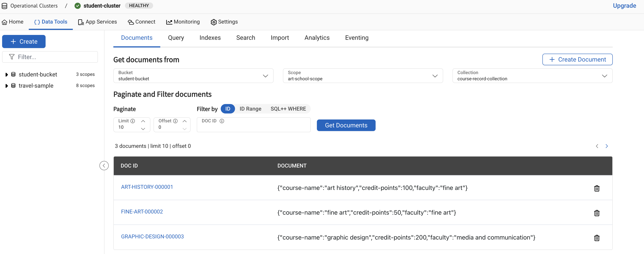The width and height of the screenshot is (644, 254).
Task: Expand the travel-sample bucket scopes
Action: tap(7, 86)
